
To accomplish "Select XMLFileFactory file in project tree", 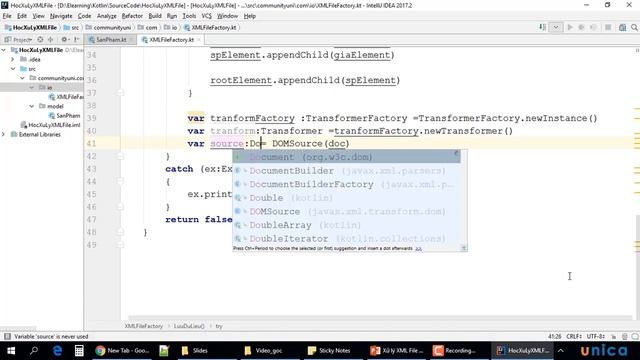I will point(65,97).
